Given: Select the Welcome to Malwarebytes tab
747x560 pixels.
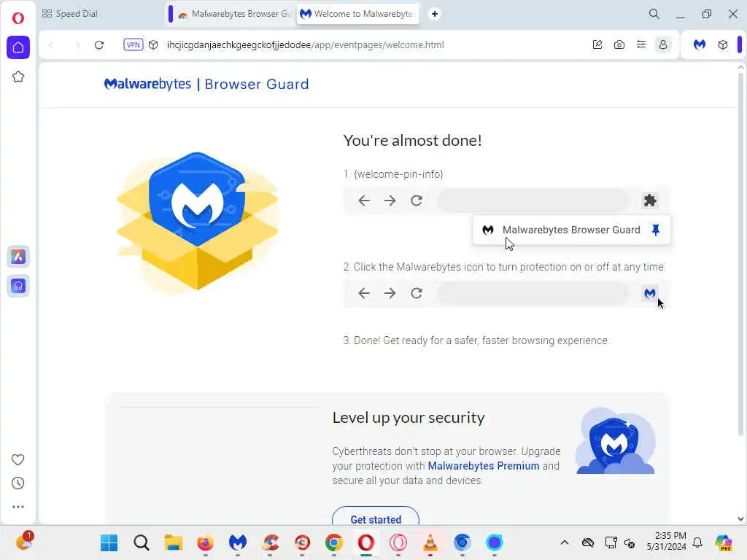Looking at the screenshot, I should coord(358,14).
